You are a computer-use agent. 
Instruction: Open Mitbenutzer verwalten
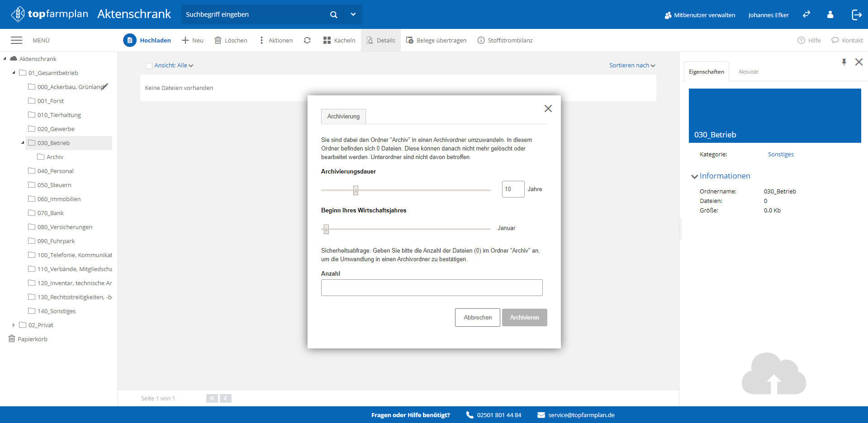(x=700, y=15)
